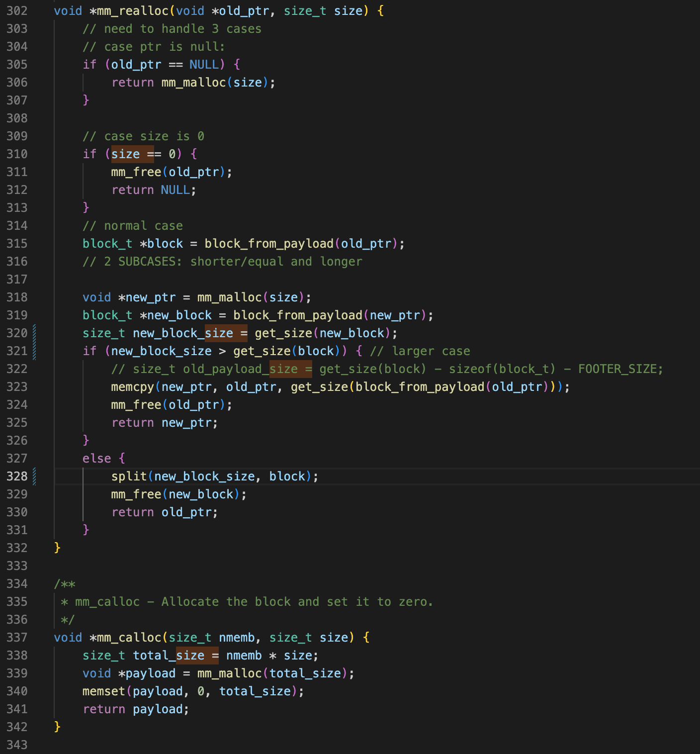
Task: Click the memcpy call on line 323
Action: (133, 387)
